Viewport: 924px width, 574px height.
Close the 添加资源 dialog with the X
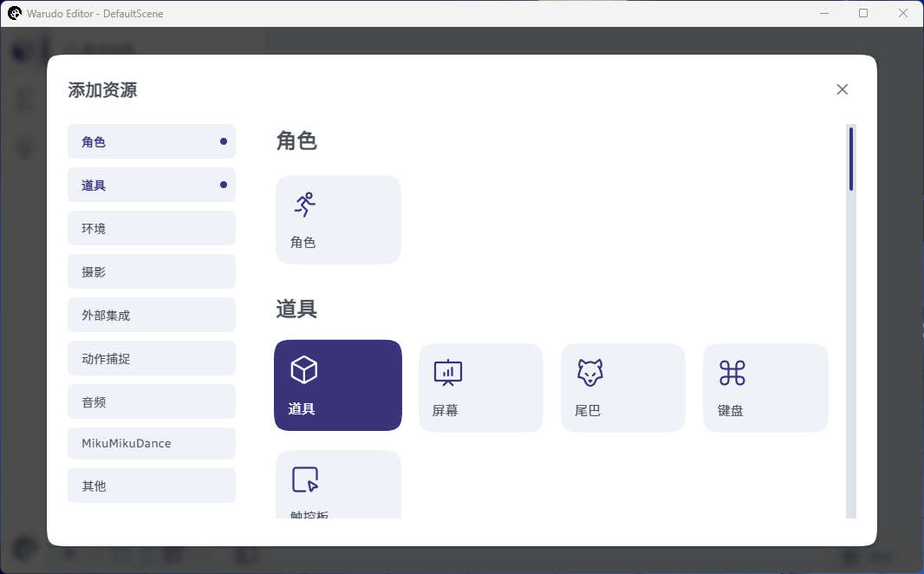tap(843, 89)
